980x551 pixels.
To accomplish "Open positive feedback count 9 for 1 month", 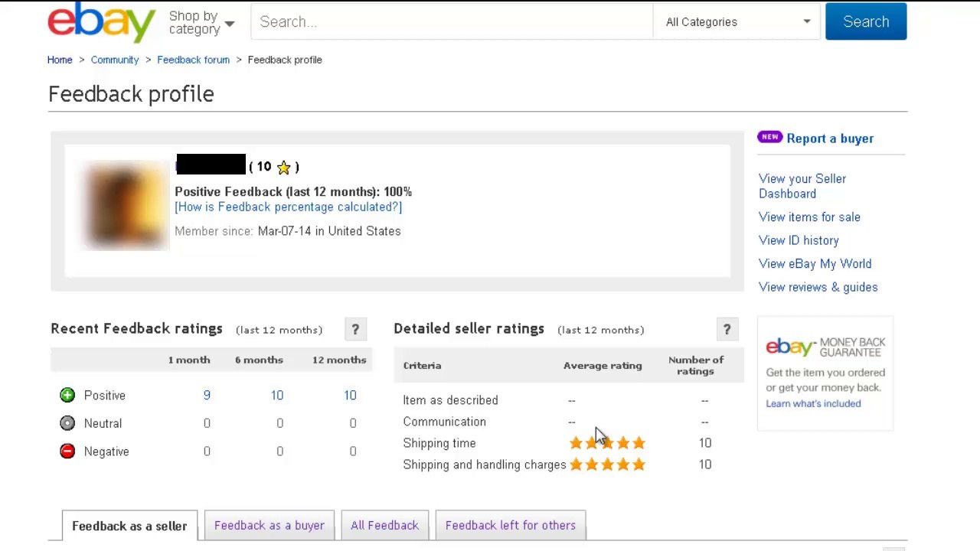I will pos(207,396).
